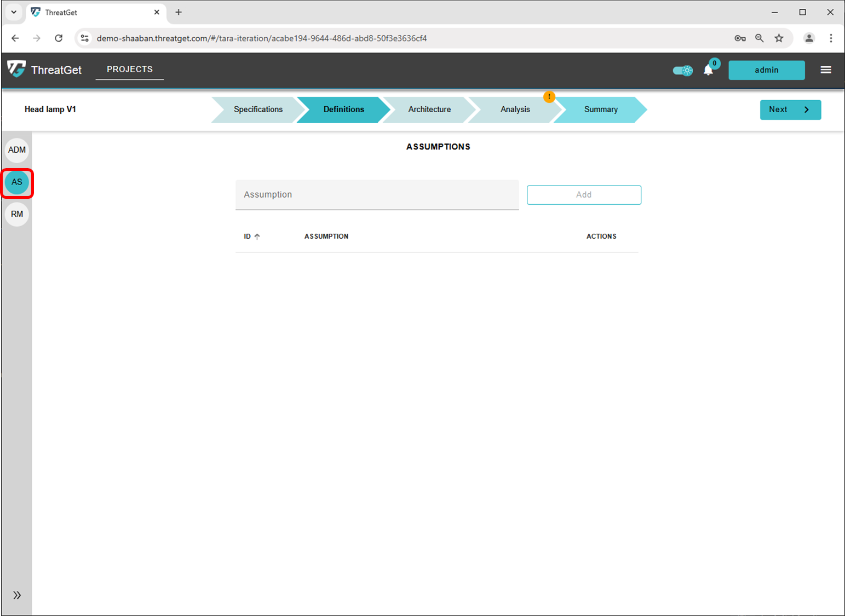The image size is (845, 616).
Task: Select the ADM sidebar icon
Action: (17, 150)
